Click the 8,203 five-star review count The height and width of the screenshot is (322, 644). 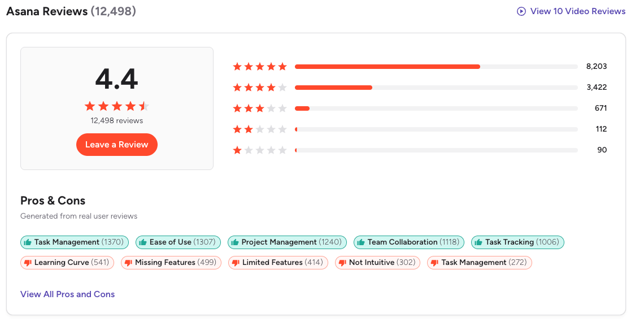[x=597, y=67]
